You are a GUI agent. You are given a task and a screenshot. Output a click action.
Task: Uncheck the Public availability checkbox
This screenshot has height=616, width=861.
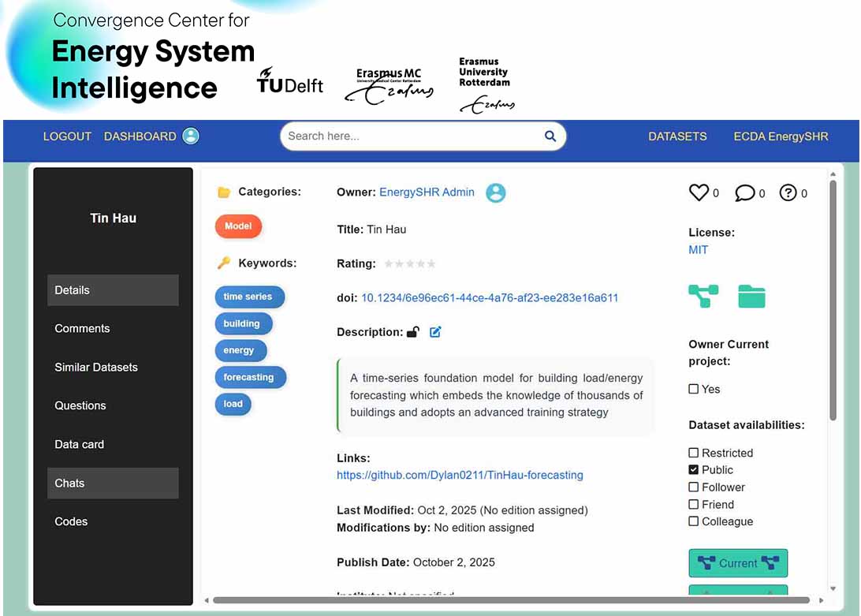[x=694, y=470]
